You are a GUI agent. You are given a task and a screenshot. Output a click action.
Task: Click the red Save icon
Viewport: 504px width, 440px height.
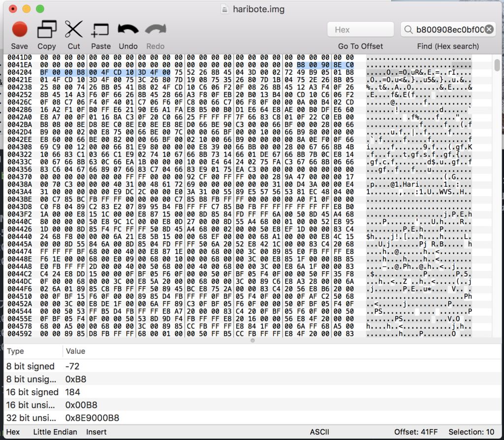point(20,29)
